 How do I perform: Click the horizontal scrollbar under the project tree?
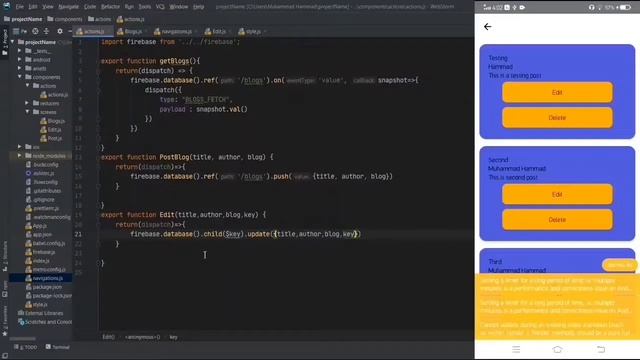point(22,338)
